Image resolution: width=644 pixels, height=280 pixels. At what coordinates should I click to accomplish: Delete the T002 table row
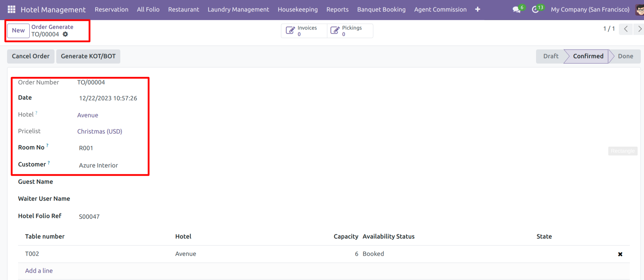point(620,254)
